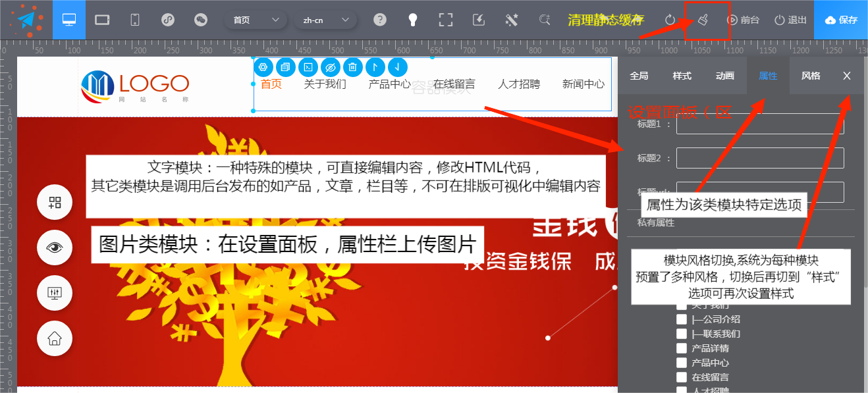
Task: Click the blue 保存 save button
Action: [x=841, y=20]
